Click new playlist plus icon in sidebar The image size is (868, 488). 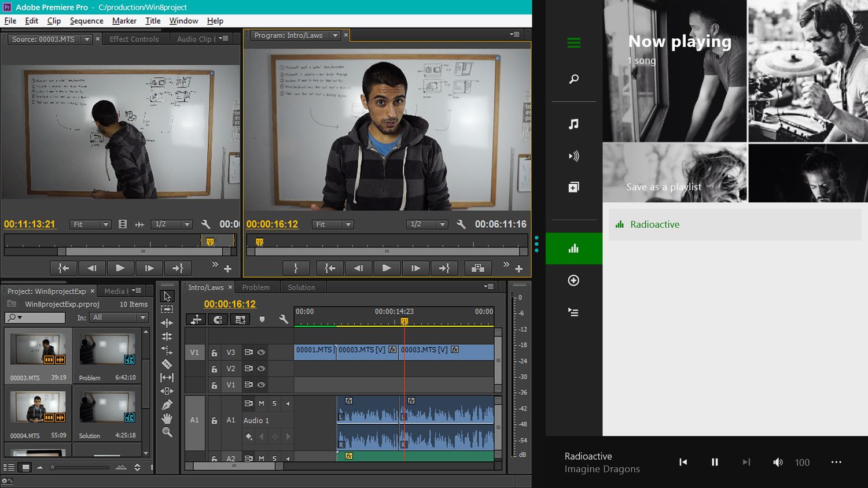[573, 280]
